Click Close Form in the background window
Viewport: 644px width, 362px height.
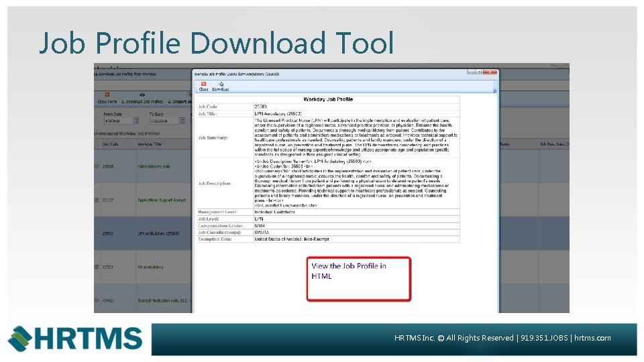click(x=107, y=98)
